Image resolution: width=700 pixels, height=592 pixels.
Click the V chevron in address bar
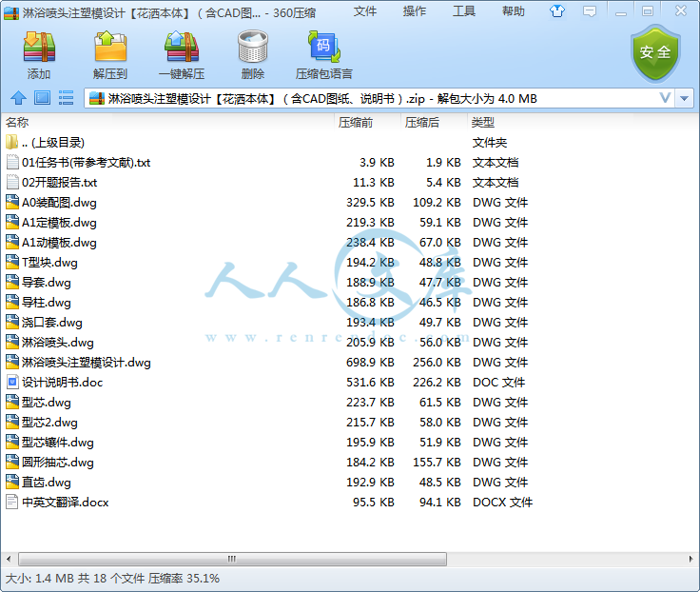pos(665,98)
